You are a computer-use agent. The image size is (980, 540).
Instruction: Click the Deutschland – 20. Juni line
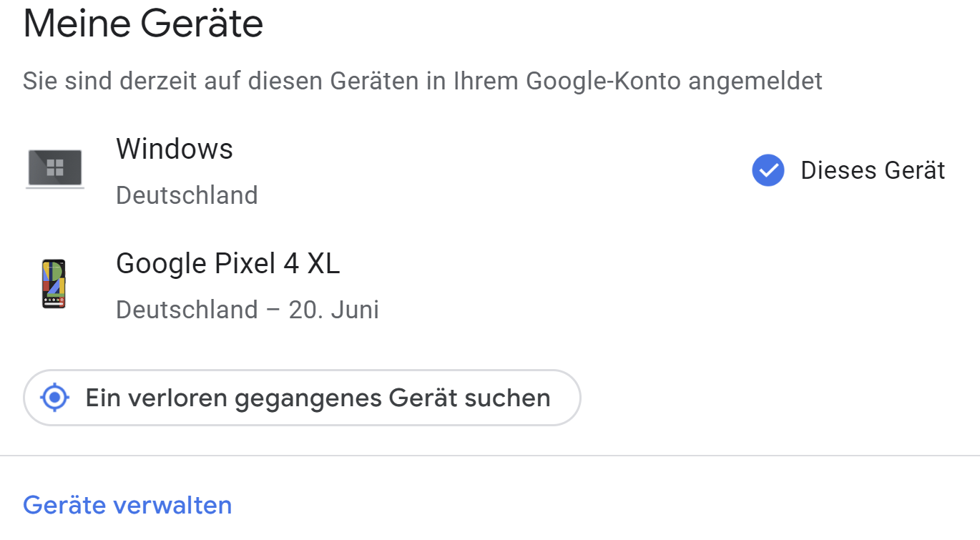click(x=248, y=310)
